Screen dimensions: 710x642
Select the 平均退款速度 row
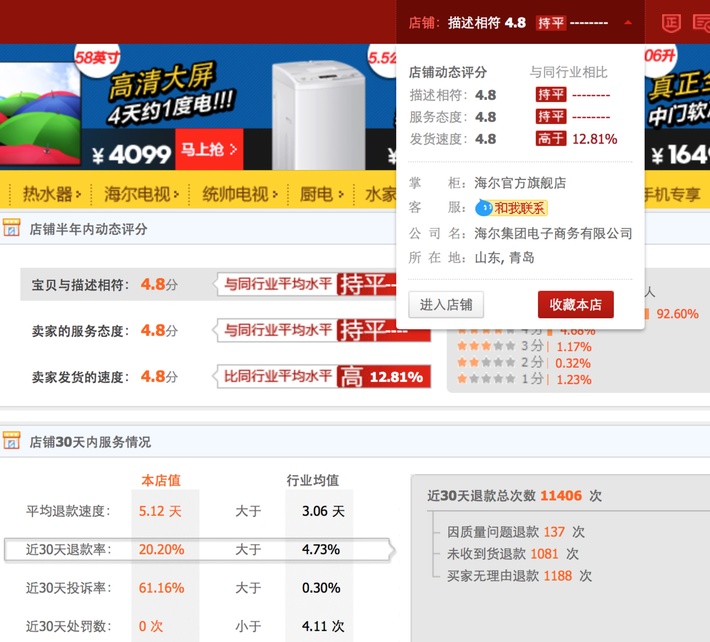tap(186, 511)
